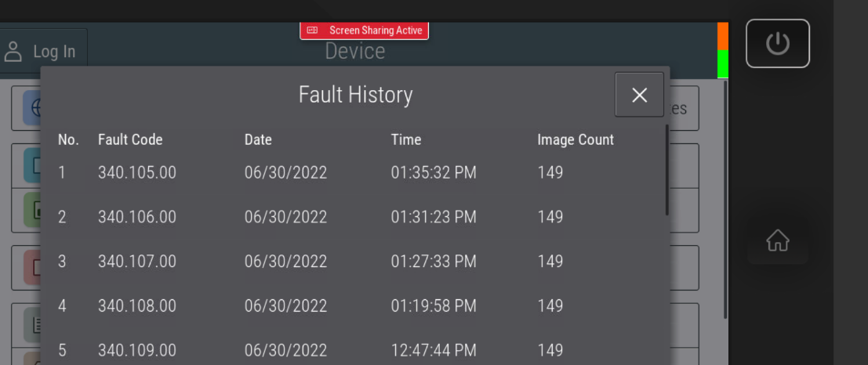868x365 pixels.
Task: Click the orange status indicator block
Action: (x=723, y=36)
